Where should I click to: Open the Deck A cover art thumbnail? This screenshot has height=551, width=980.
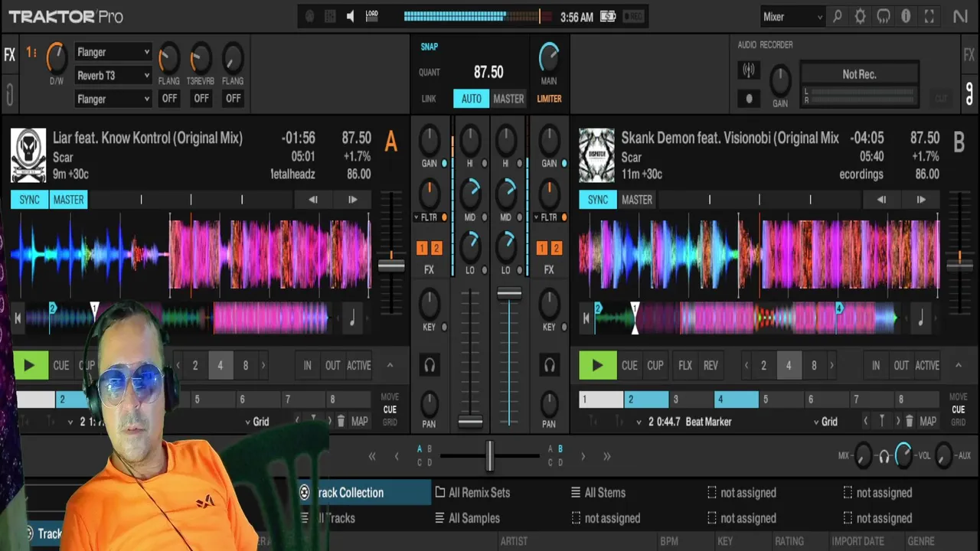coord(28,155)
